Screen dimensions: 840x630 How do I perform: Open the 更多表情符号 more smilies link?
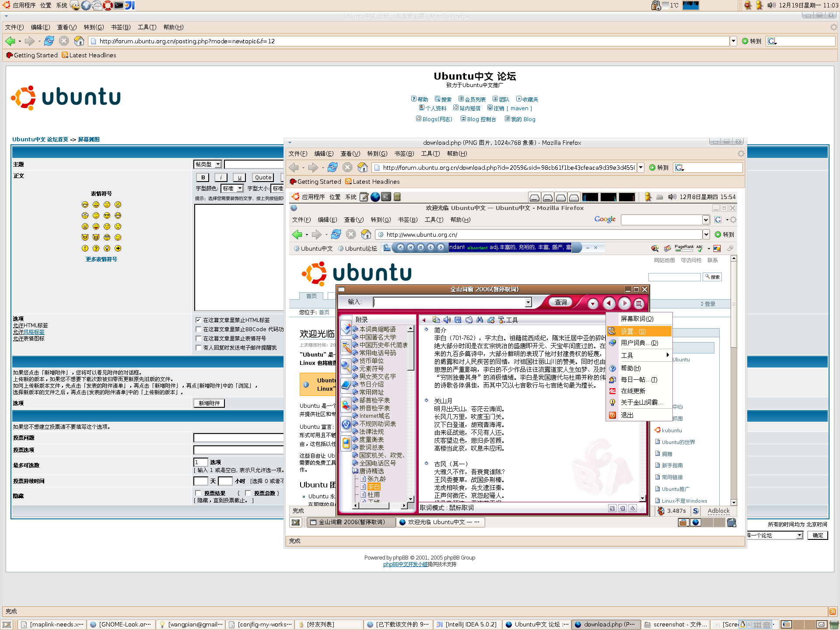tap(101, 259)
